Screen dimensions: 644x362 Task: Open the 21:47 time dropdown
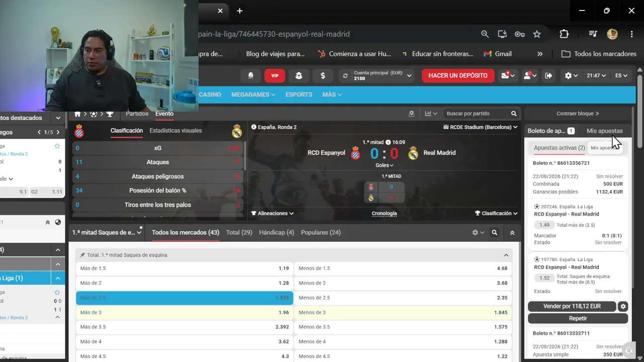[596, 75]
